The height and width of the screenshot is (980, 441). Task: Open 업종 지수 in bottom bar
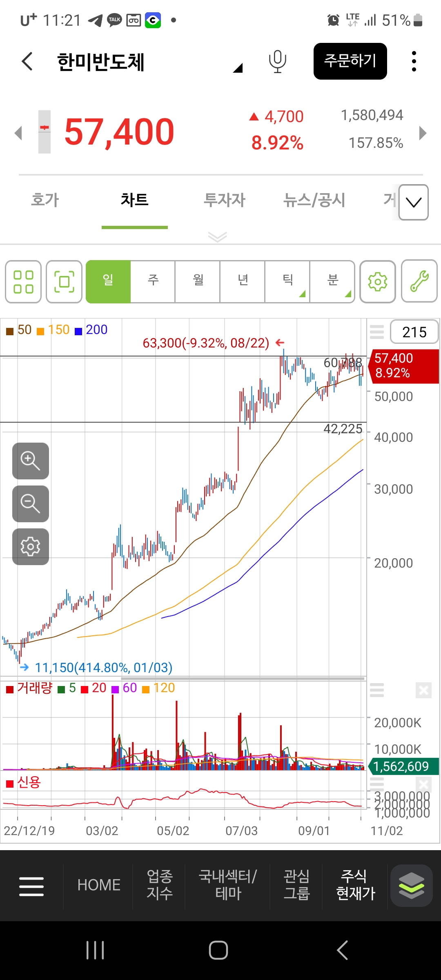tap(160, 885)
